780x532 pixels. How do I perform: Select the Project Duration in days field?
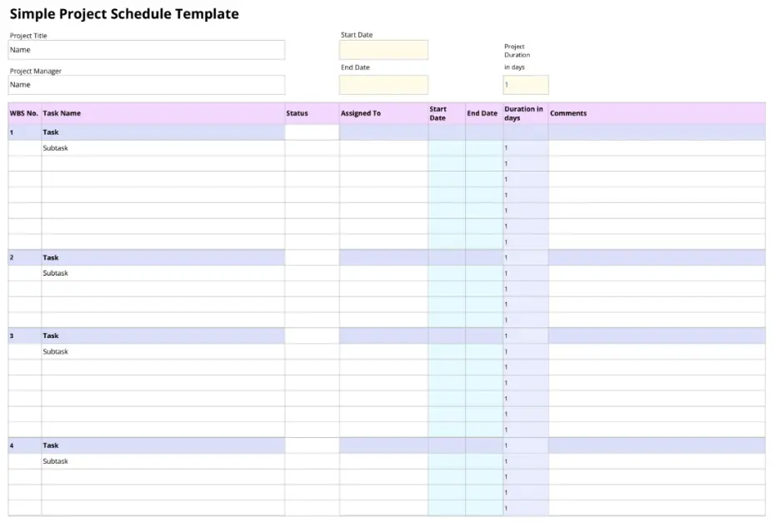pyautogui.click(x=525, y=84)
